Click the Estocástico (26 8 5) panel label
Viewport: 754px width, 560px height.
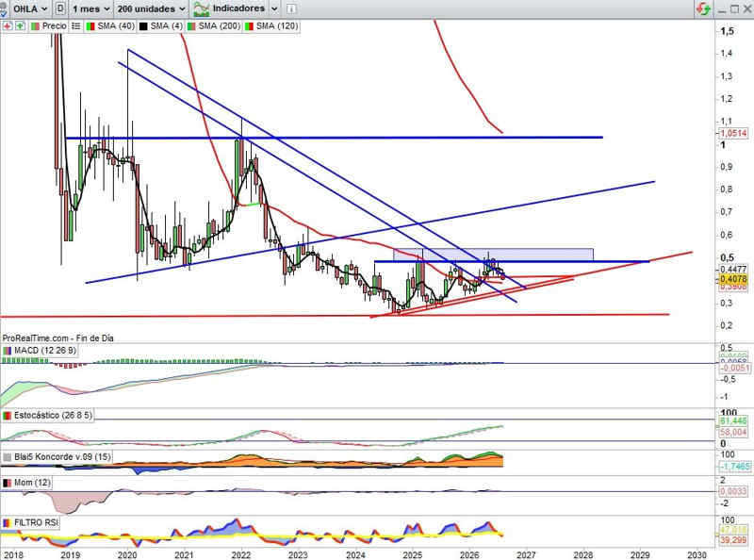coord(53,415)
